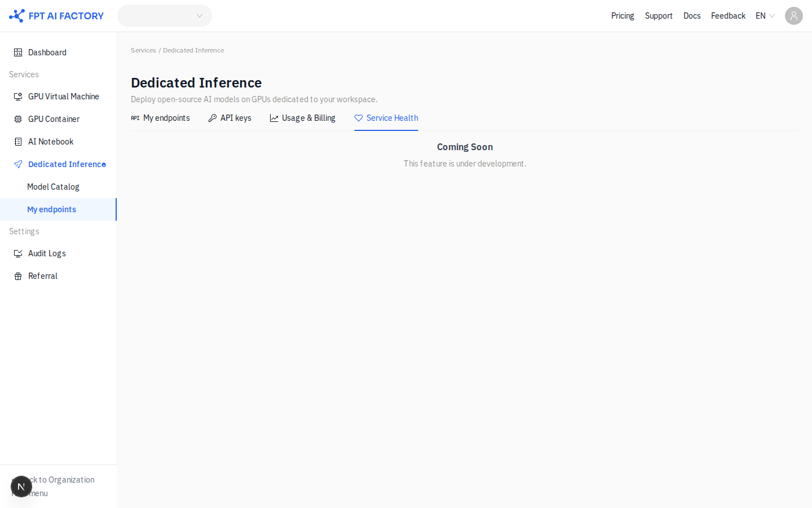Click Dedicated Inference breadcrumb
Image resolution: width=812 pixels, height=508 pixels.
pyautogui.click(x=193, y=50)
